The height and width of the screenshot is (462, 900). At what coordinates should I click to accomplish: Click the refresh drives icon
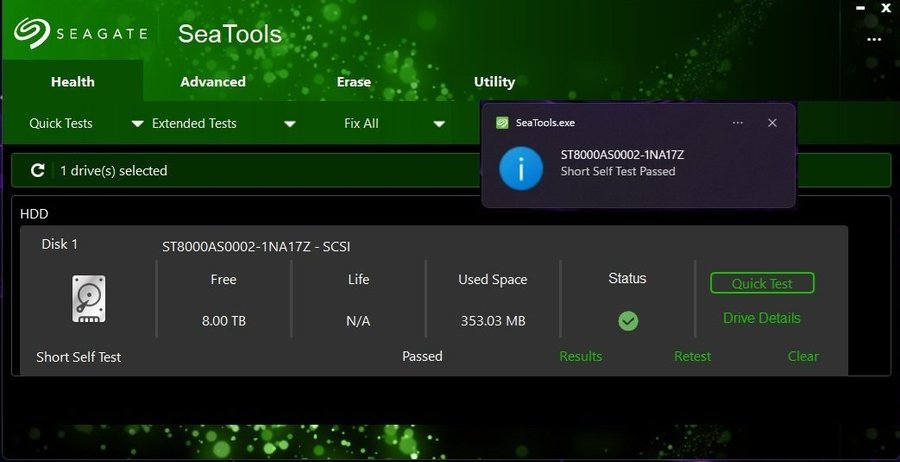(38, 171)
